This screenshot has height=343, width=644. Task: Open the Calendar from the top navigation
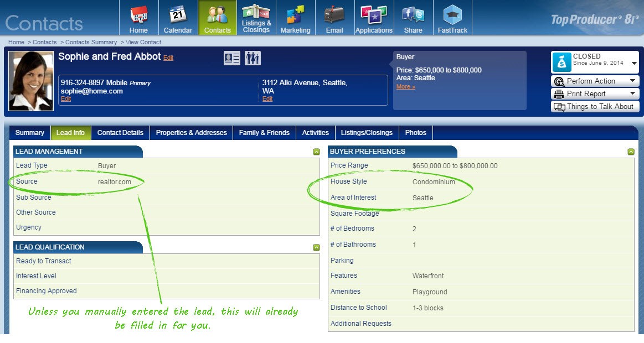[178, 17]
